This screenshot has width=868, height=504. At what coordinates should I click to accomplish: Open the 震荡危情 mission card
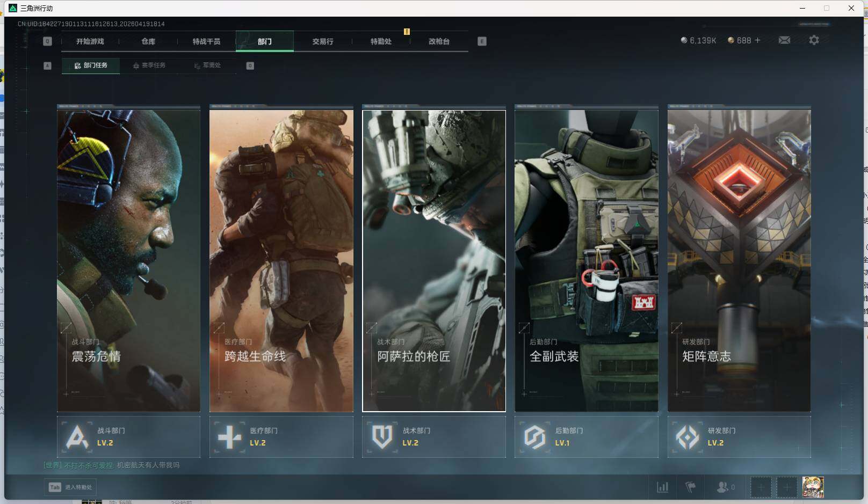128,261
